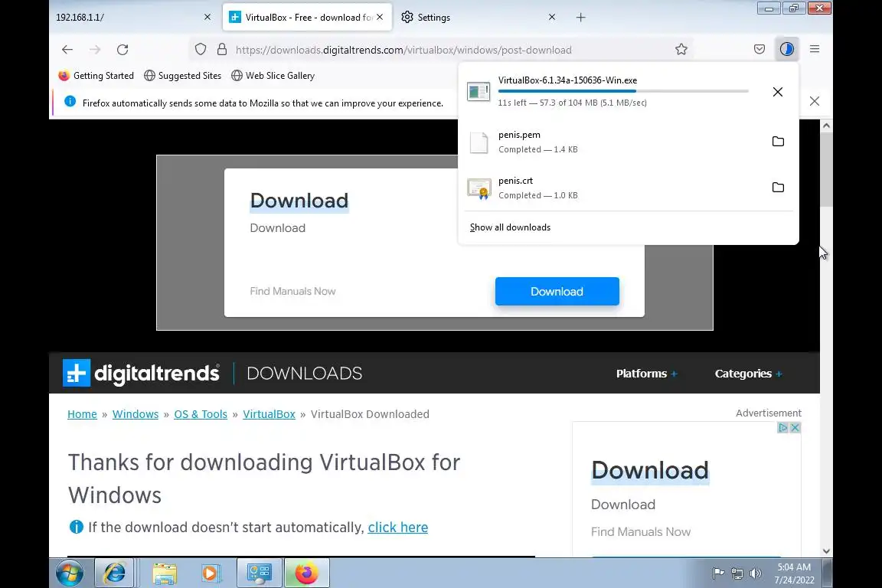Open containing folder for penis.crt
The height and width of the screenshot is (588, 882).
[778, 188]
